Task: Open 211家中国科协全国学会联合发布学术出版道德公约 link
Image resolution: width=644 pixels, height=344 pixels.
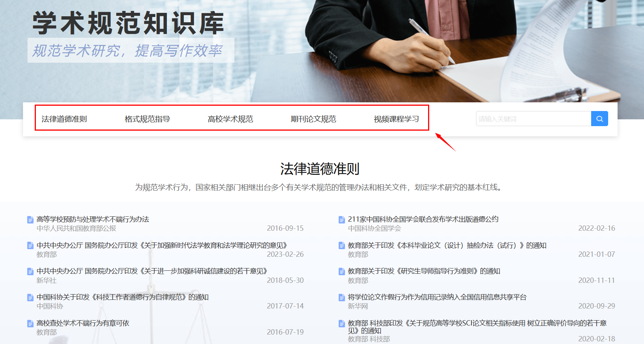Action: pyautogui.click(x=423, y=219)
